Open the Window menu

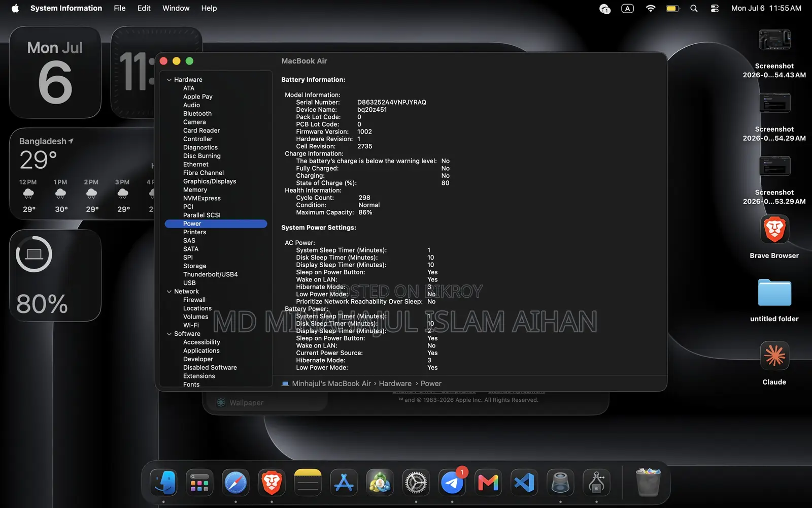[176, 8]
